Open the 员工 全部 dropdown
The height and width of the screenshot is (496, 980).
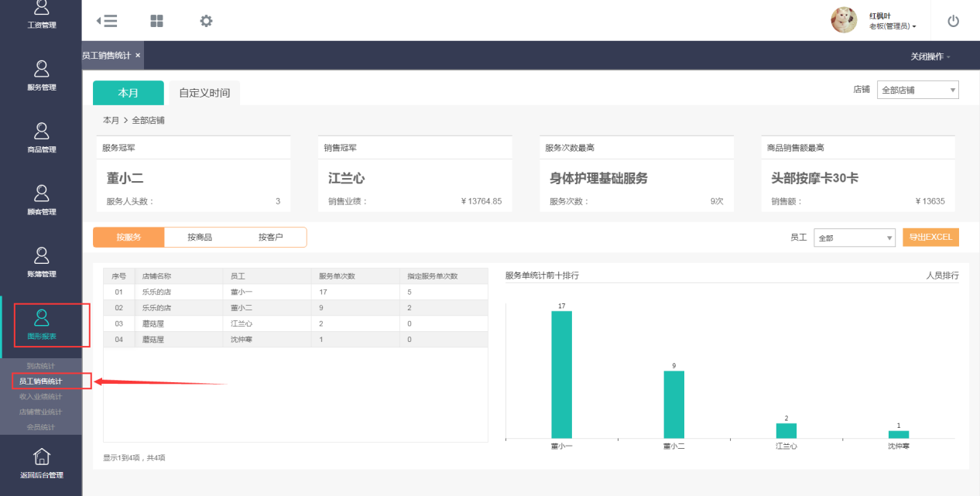855,238
